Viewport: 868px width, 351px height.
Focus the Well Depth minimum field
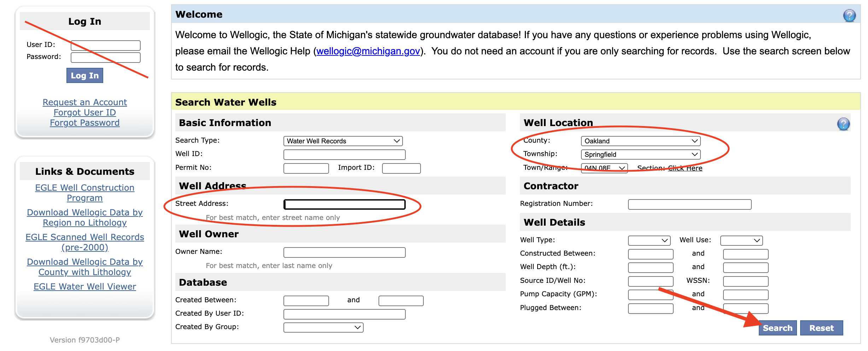click(651, 268)
